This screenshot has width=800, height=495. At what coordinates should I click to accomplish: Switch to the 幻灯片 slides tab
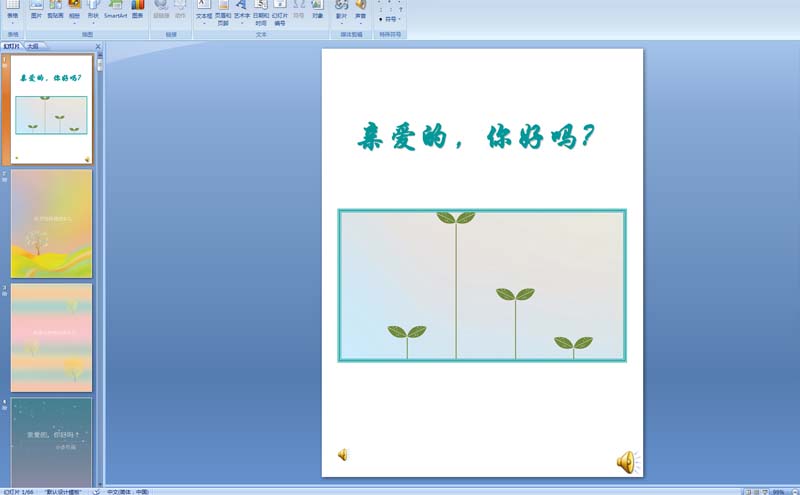point(11,46)
